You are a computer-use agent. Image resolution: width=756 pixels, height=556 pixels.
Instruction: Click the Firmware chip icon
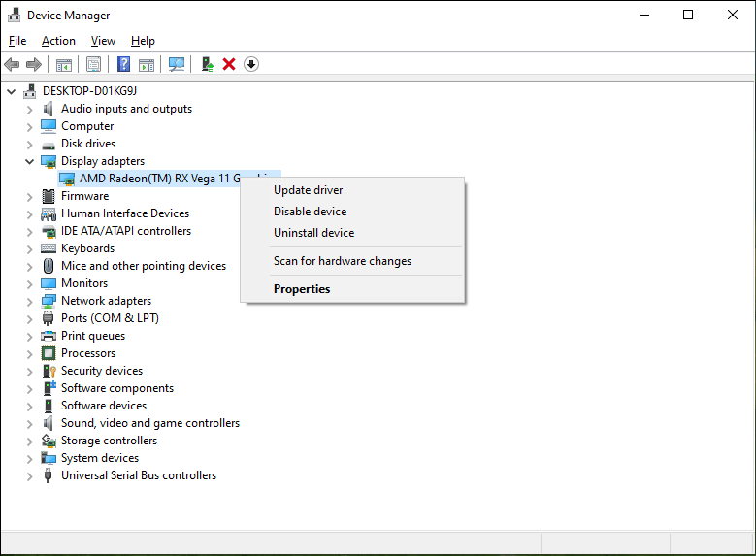(x=49, y=196)
